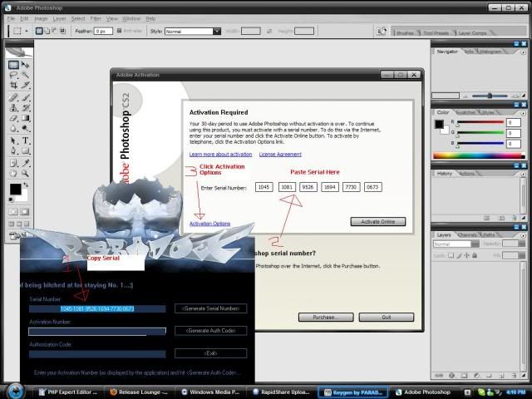532x399 pixels.
Task: Select the Blur tool
Action: (x=13, y=128)
